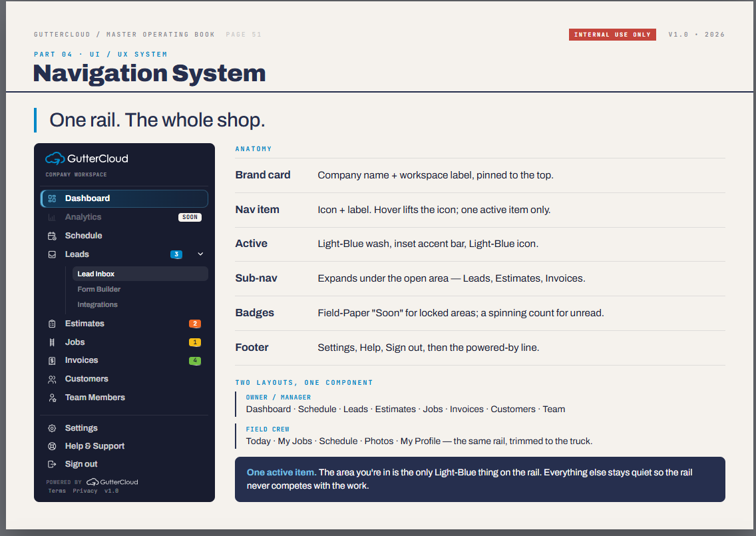This screenshot has height=536, width=756.
Task: Click the 'Sub-nav' anatomy term
Action: (x=256, y=278)
